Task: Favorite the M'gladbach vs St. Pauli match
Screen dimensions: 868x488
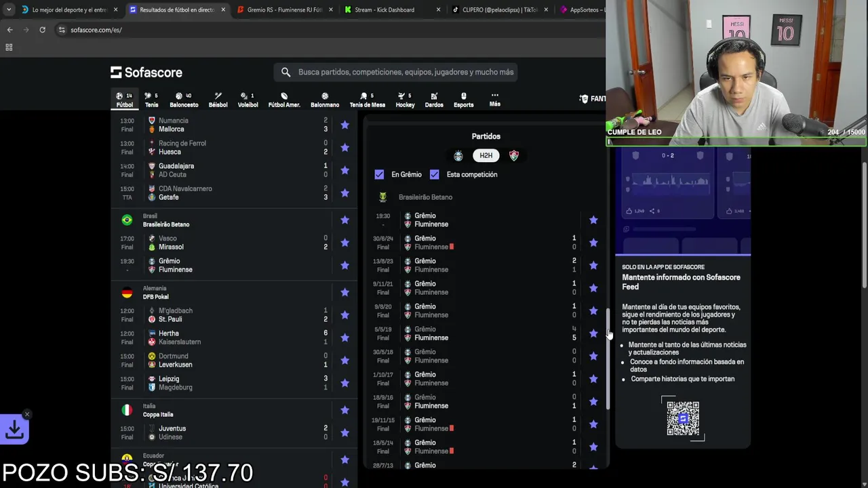Action: pos(344,314)
